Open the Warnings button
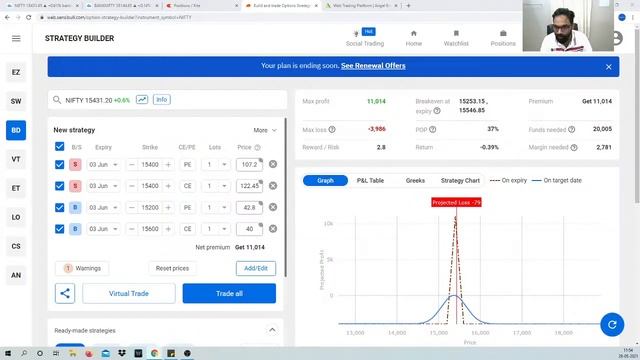The image size is (640, 360). click(x=82, y=268)
